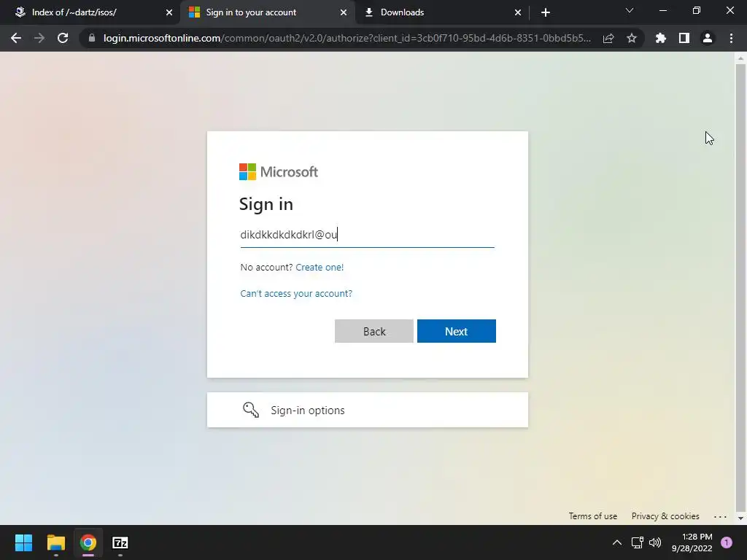Share this page using the share icon
The width and height of the screenshot is (747, 560).
pos(608,38)
